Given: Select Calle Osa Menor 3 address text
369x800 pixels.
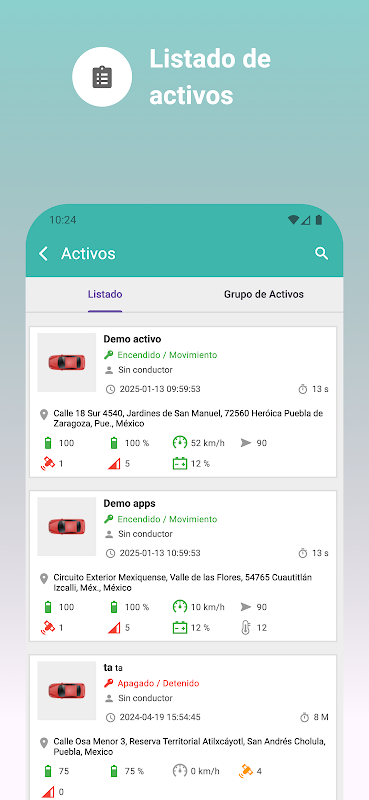Looking at the screenshot, I should (x=189, y=747).
